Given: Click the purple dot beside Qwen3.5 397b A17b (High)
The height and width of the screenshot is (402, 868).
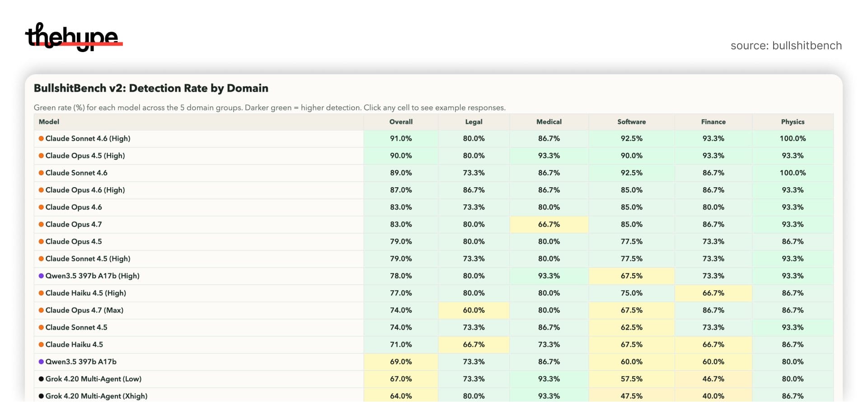Looking at the screenshot, I should 41,276.
